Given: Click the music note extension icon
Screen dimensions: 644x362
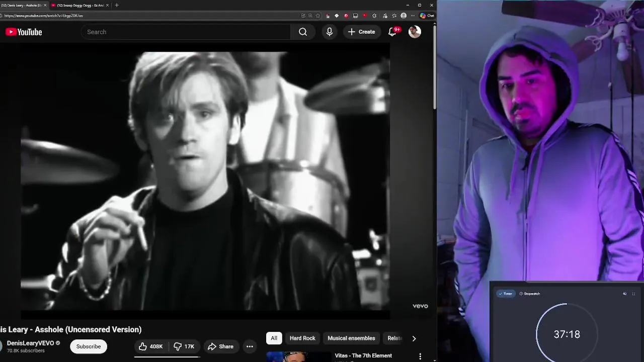Looking at the screenshot, I should point(385,16).
